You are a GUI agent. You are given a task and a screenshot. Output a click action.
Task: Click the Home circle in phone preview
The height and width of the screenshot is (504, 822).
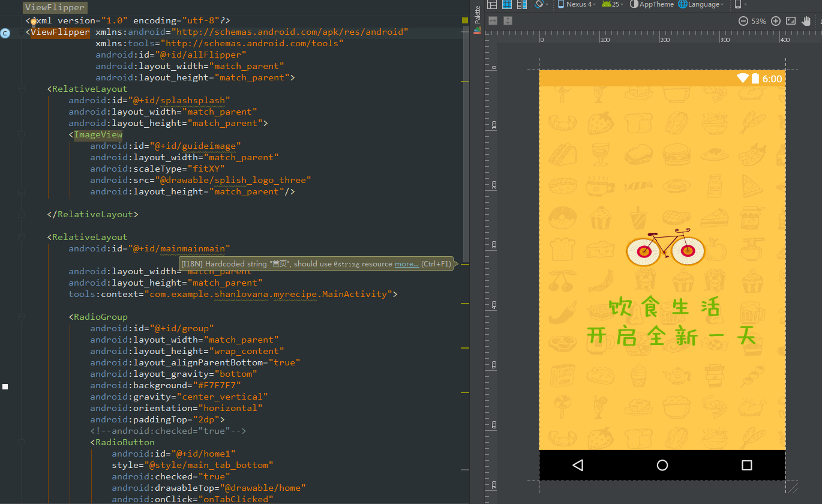662,465
